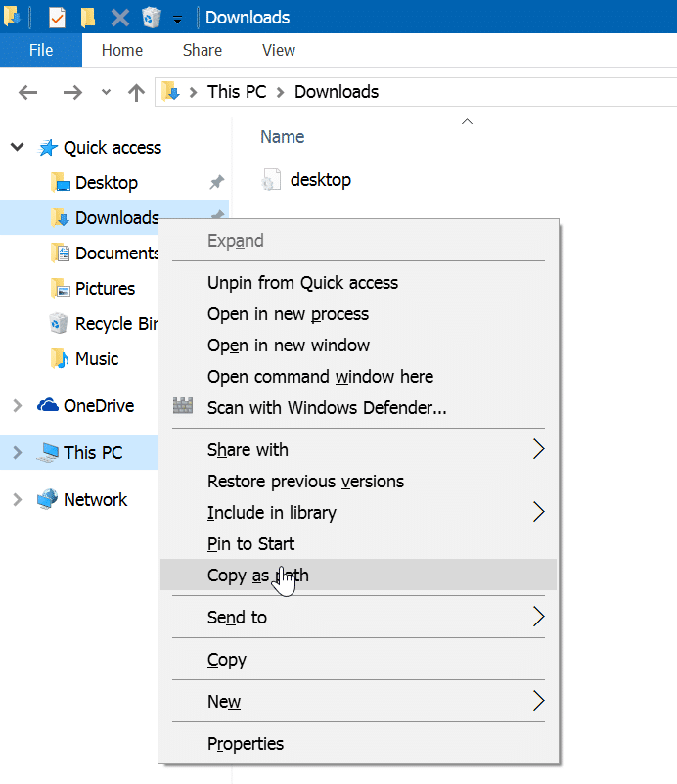The width and height of the screenshot is (677, 784).
Task: Go forward with the Forward arrow
Action: (72, 92)
